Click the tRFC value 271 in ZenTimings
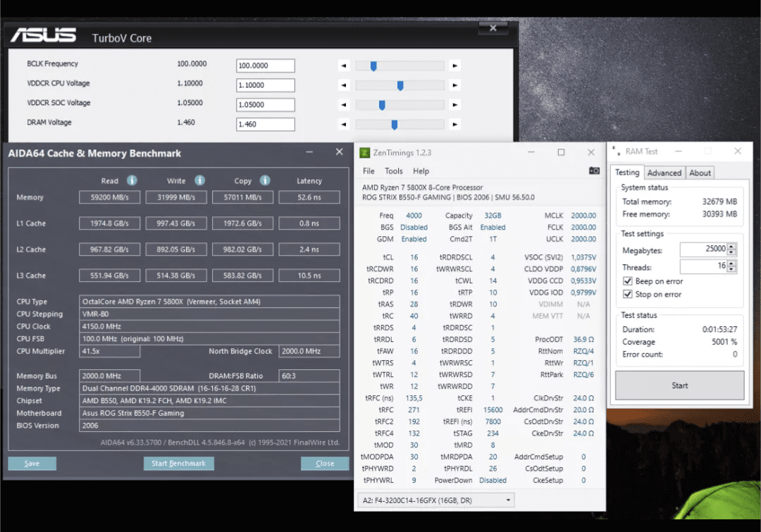This screenshot has width=761, height=532. click(x=414, y=409)
